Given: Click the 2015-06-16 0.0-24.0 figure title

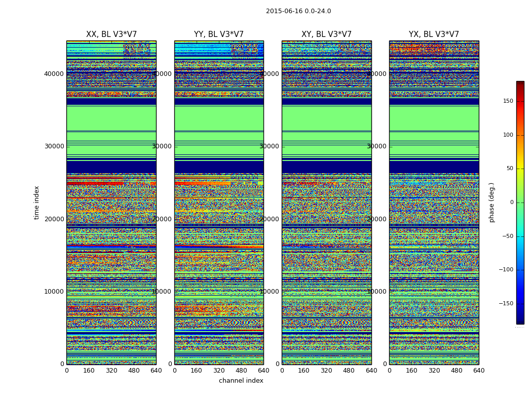Looking at the screenshot, I should (298, 11).
